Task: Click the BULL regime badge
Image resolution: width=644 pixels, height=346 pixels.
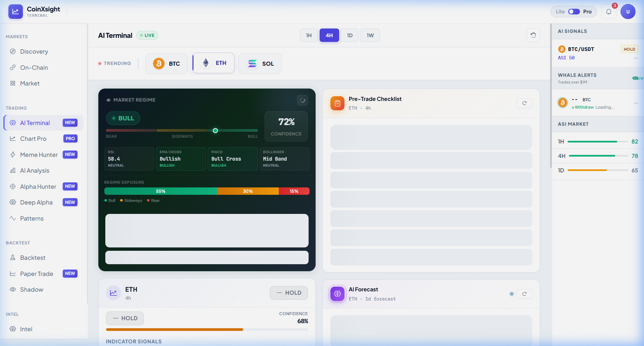Action: [123, 118]
